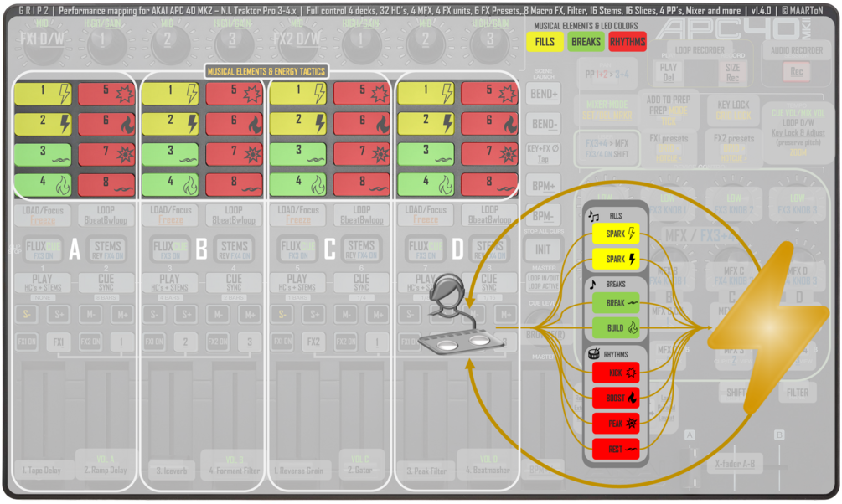Trigger deck B red pad 7 peak

click(234, 155)
